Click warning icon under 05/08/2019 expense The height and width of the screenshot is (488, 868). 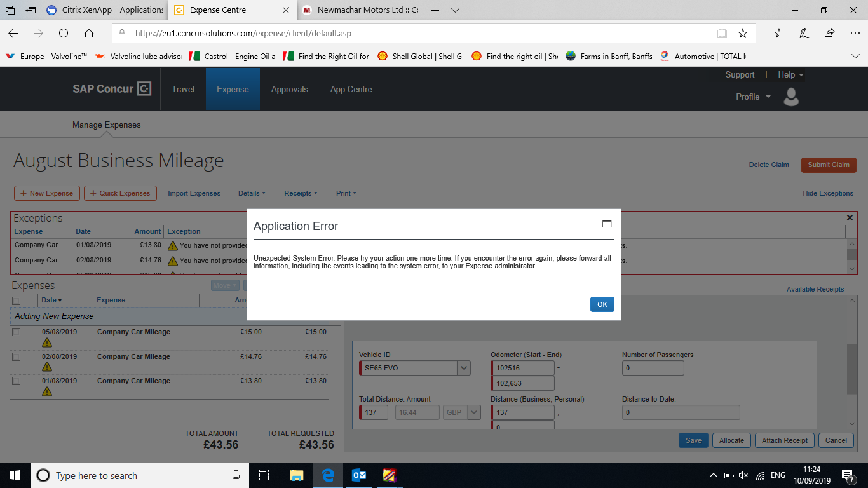47,343
